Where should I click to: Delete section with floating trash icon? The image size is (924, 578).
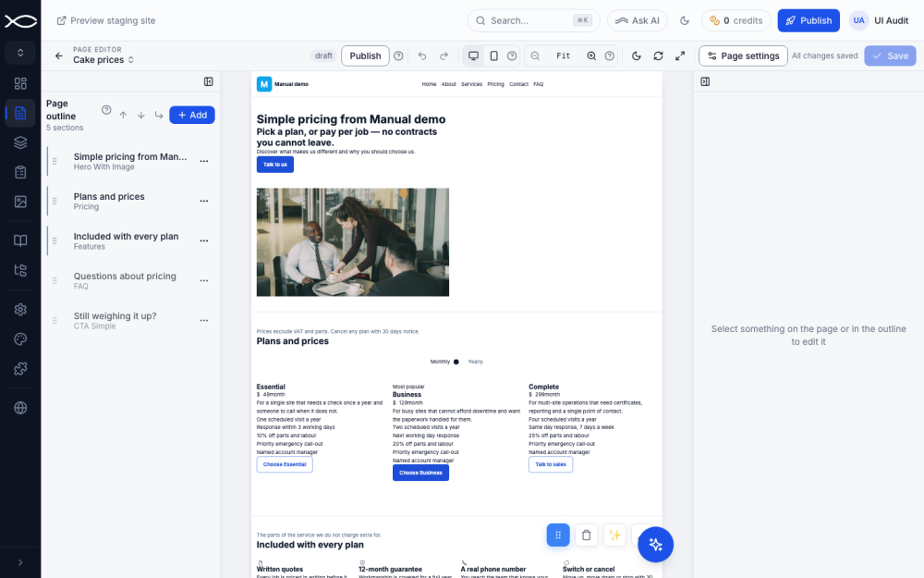[586, 535]
